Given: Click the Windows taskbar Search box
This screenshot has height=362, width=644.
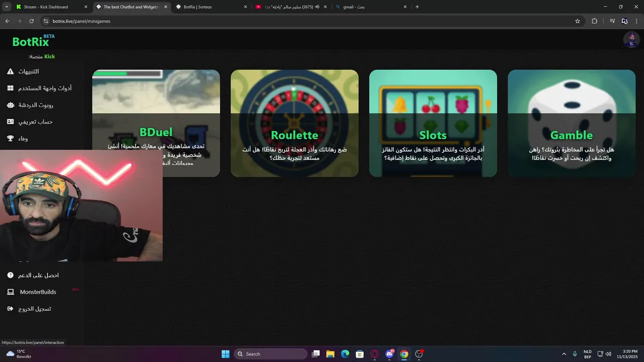Looking at the screenshot, I should point(271,354).
